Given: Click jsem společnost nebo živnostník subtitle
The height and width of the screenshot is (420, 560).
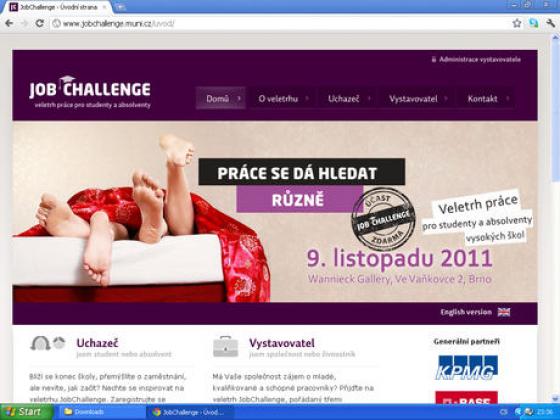Looking at the screenshot, I should point(302,354).
